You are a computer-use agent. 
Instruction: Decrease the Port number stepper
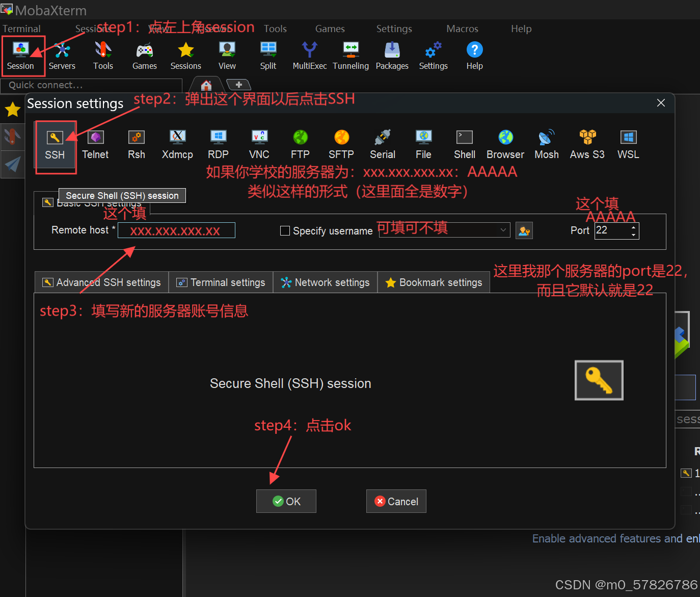633,235
